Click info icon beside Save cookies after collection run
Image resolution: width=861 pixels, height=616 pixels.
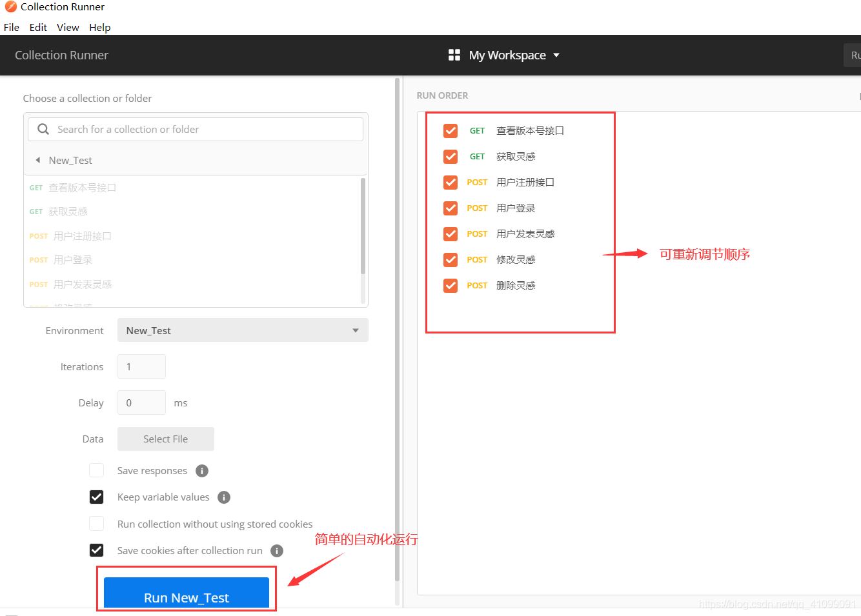tap(277, 551)
